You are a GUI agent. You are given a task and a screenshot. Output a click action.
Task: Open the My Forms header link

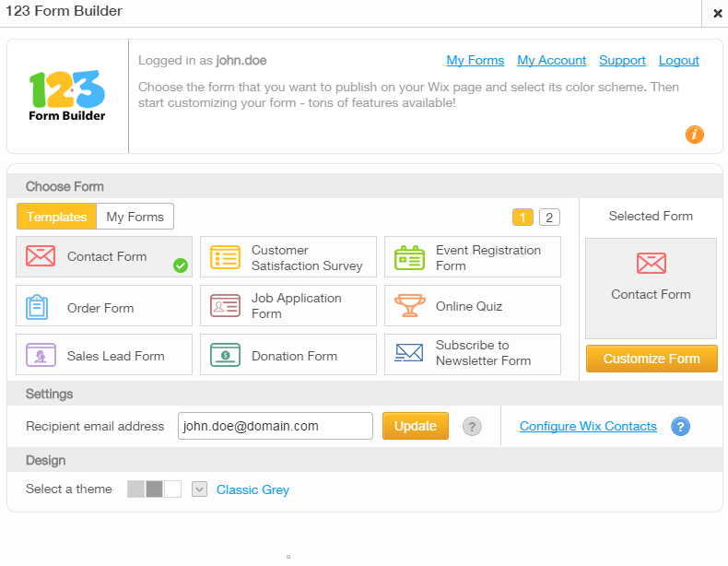point(476,60)
